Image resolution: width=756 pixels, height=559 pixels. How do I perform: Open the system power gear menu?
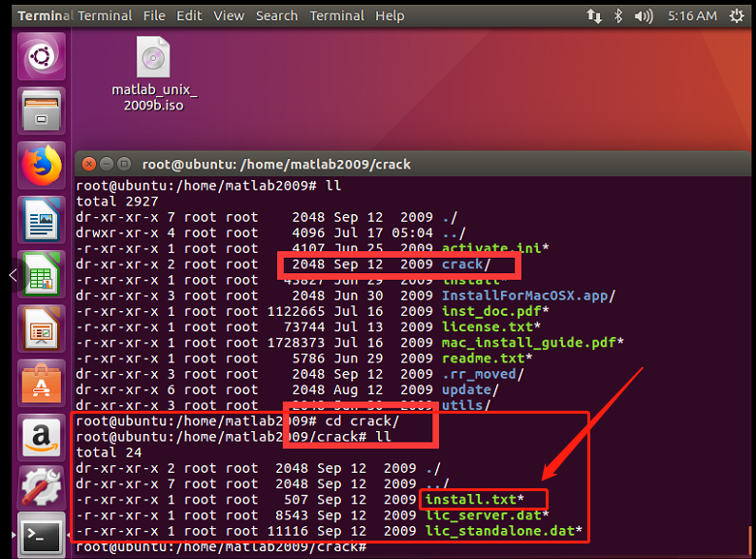737,16
